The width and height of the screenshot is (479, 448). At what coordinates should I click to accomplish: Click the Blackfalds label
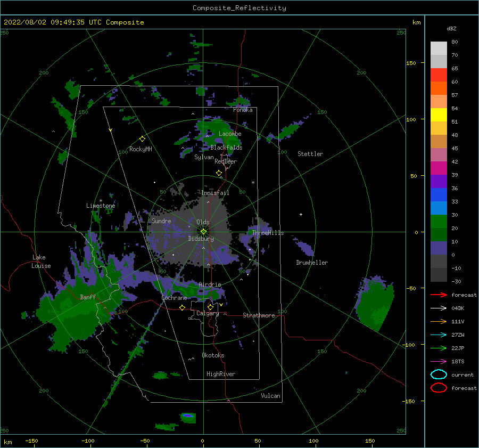[x=226, y=148]
